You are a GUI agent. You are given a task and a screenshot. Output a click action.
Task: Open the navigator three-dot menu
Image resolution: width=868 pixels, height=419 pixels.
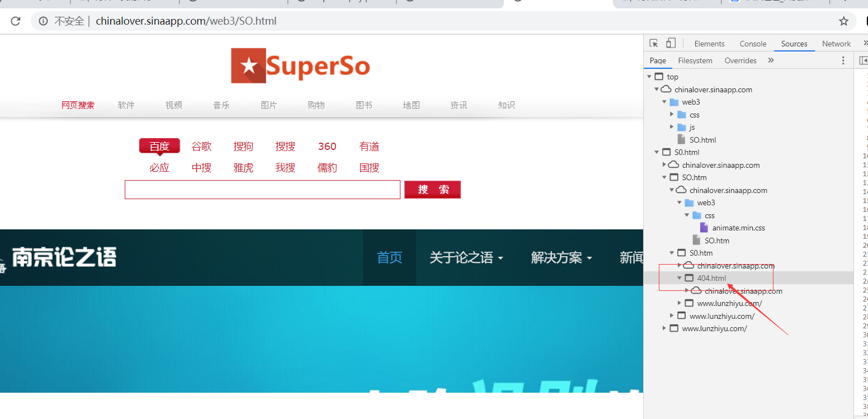pos(844,60)
